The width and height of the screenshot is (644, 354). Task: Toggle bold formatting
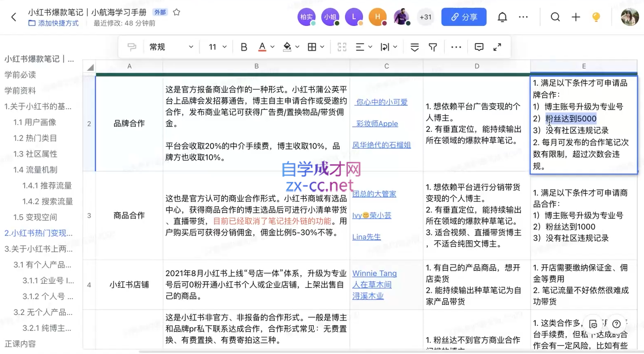click(244, 47)
